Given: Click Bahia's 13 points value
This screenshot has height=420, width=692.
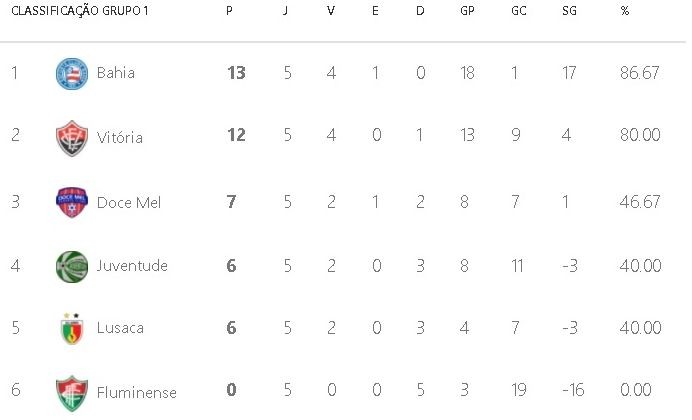Looking at the screenshot, I should [x=236, y=73].
